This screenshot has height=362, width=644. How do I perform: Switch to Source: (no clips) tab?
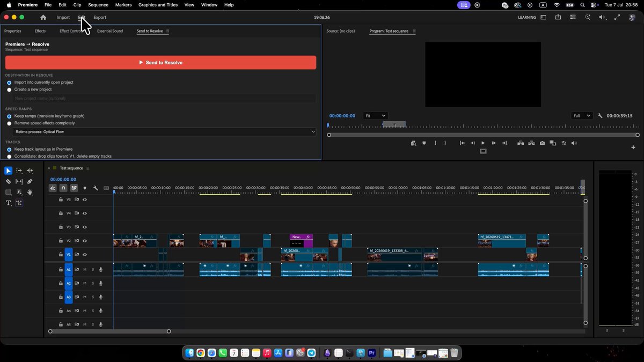tap(341, 31)
